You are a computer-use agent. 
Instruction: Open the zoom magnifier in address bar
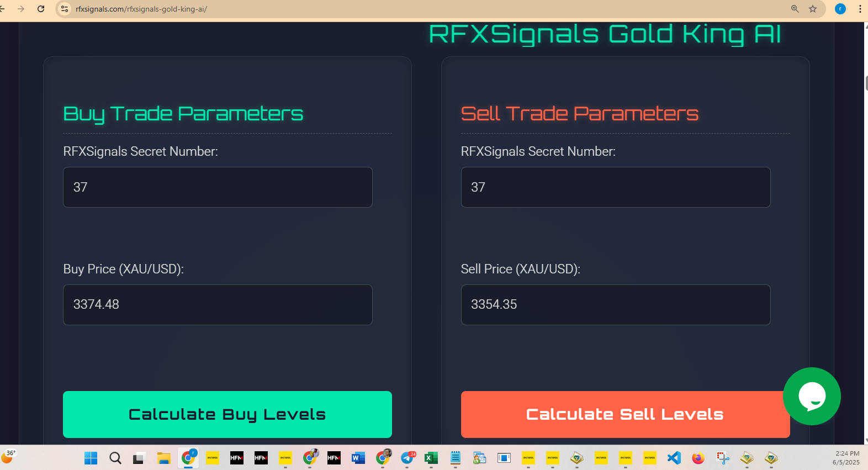coord(795,9)
